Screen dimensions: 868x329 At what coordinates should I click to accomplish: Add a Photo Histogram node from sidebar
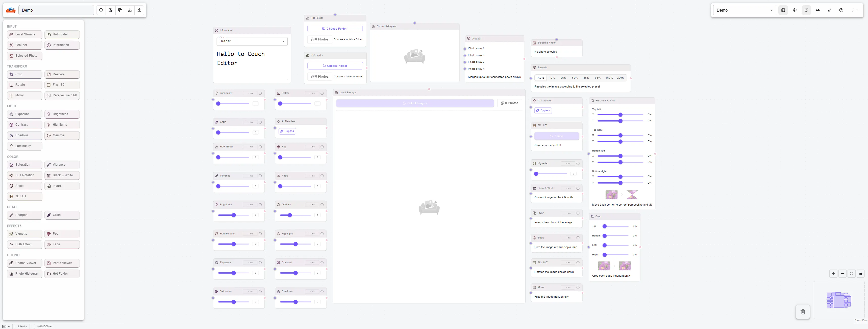pos(24,274)
